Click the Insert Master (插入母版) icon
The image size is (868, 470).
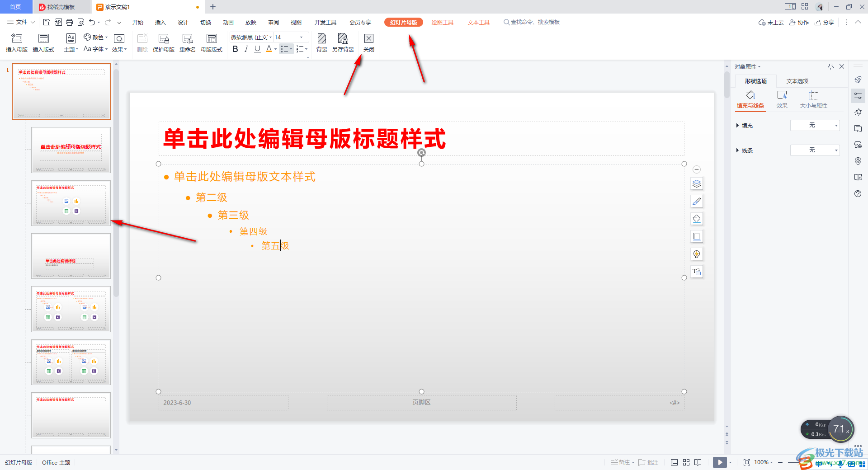[x=16, y=43]
